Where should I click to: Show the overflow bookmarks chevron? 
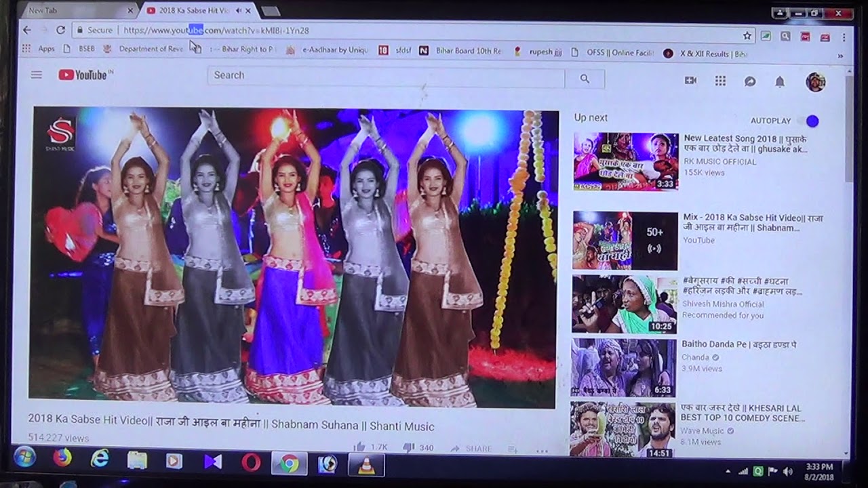tap(840, 56)
